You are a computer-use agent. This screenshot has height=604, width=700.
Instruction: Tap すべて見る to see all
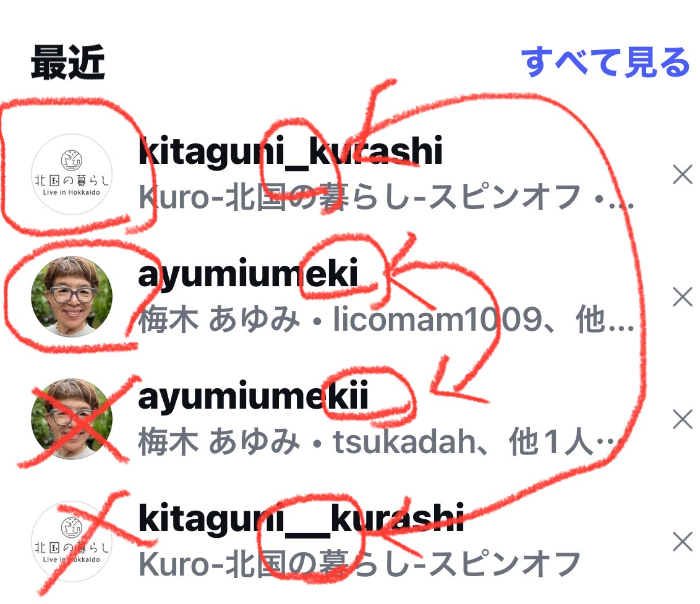point(605,62)
